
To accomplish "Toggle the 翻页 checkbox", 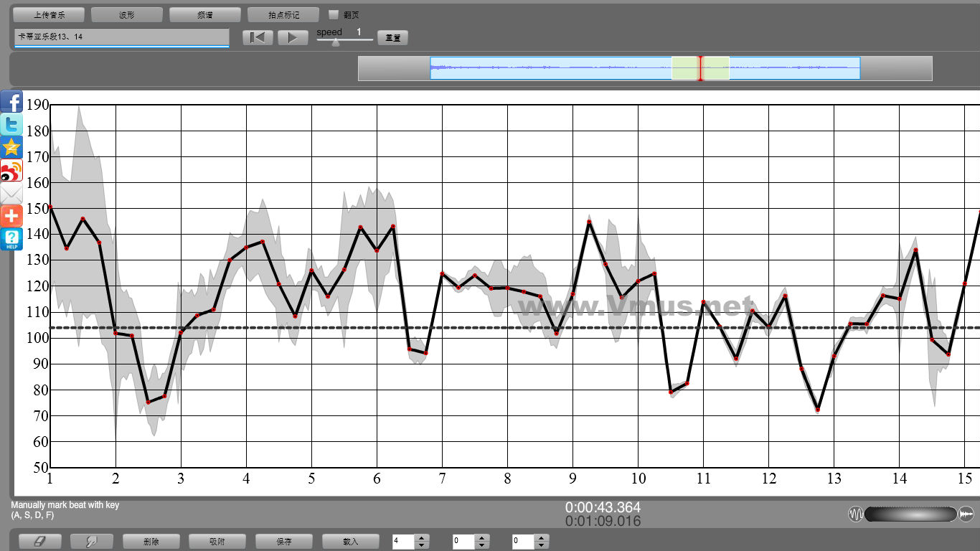I will coord(333,14).
